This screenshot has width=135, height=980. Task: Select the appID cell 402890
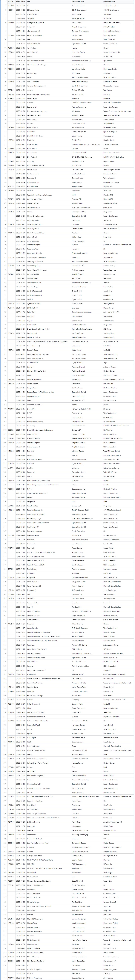point(11,10)
